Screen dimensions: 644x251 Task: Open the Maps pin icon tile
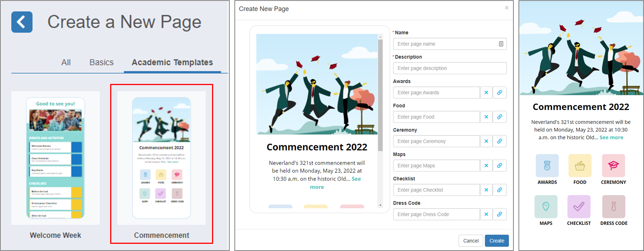tap(546, 207)
